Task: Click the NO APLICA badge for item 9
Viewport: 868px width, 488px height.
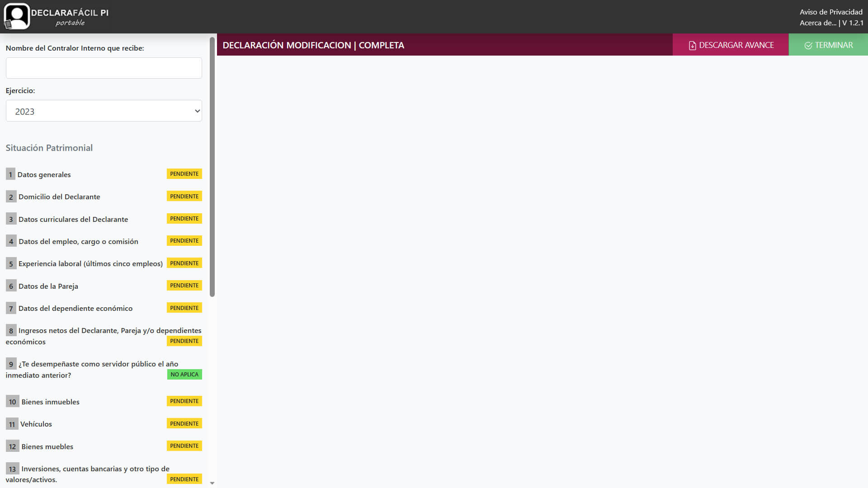Action: [x=184, y=374]
